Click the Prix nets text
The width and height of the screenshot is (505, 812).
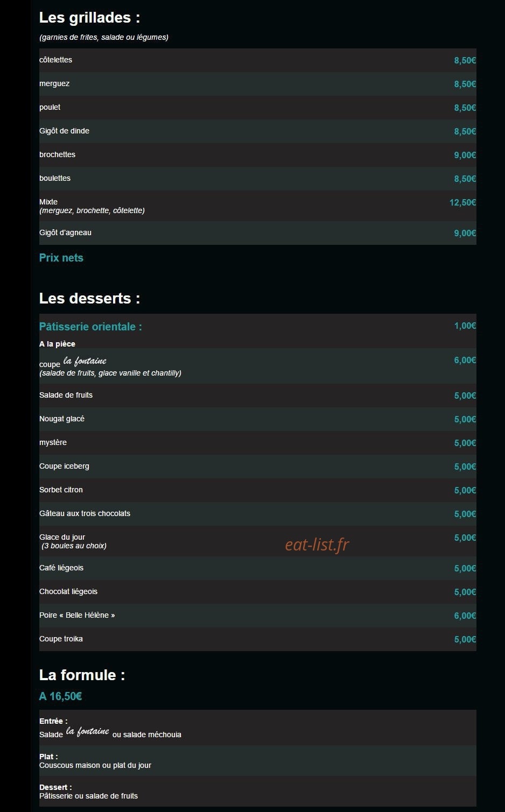(61, 258)
